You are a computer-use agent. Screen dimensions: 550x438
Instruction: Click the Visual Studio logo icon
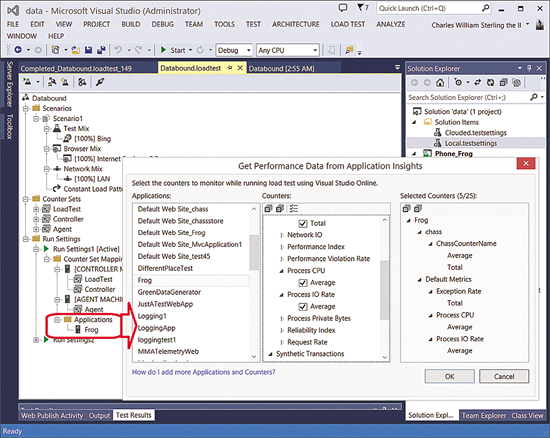[x=13, y=11]
